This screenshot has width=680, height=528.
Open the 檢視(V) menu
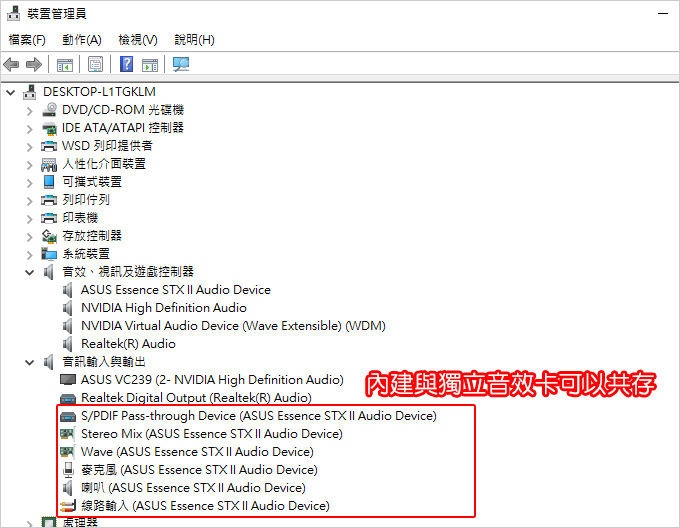pos(138,40)
